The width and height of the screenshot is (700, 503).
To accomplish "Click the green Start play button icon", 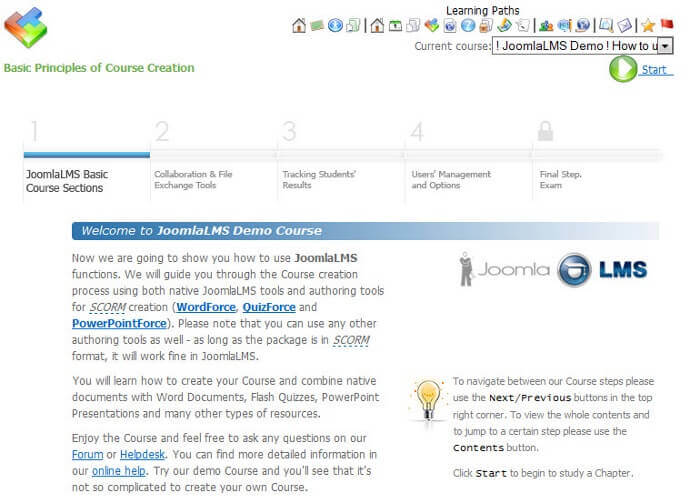I will (623, 69).
